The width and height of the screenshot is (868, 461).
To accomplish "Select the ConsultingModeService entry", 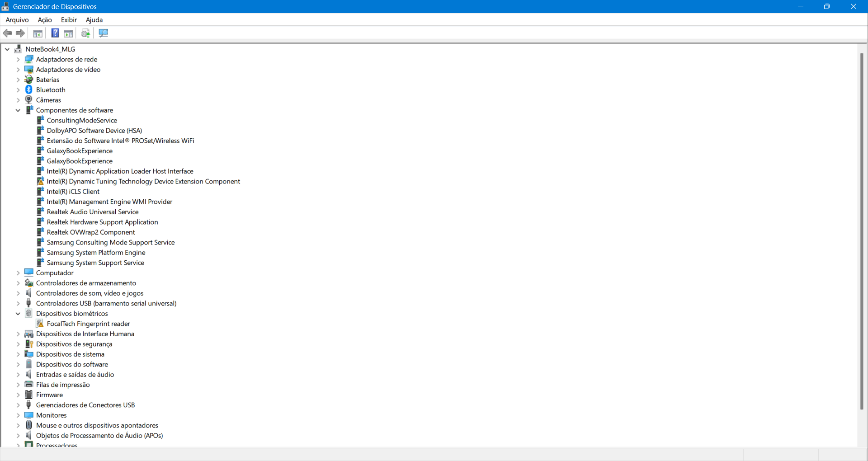I will 82,120.
